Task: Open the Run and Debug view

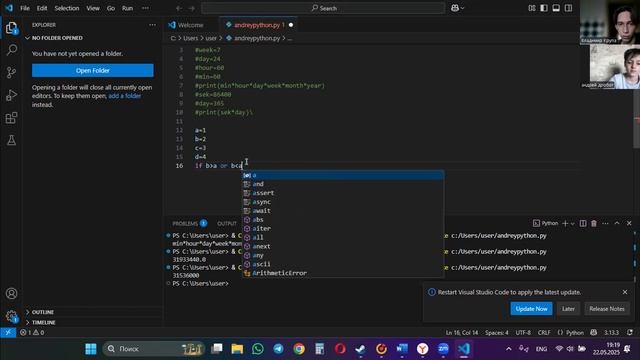Action: (11, 95)
